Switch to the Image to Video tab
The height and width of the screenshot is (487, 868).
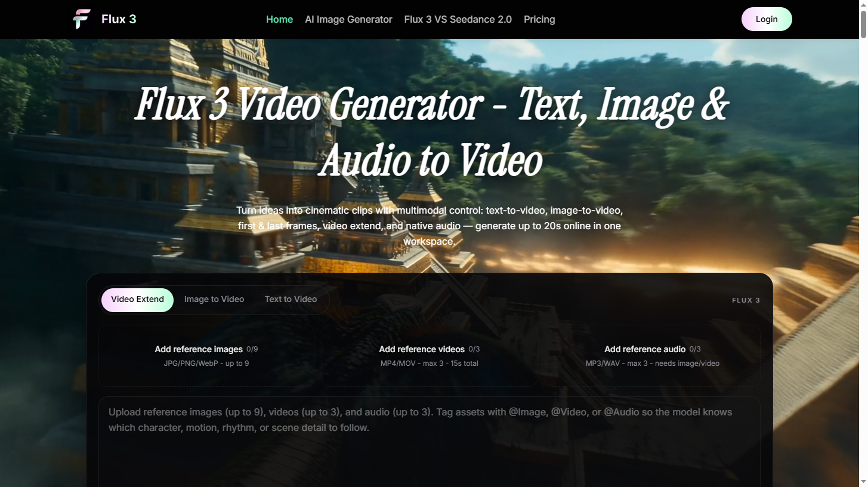tap(214, 300)
